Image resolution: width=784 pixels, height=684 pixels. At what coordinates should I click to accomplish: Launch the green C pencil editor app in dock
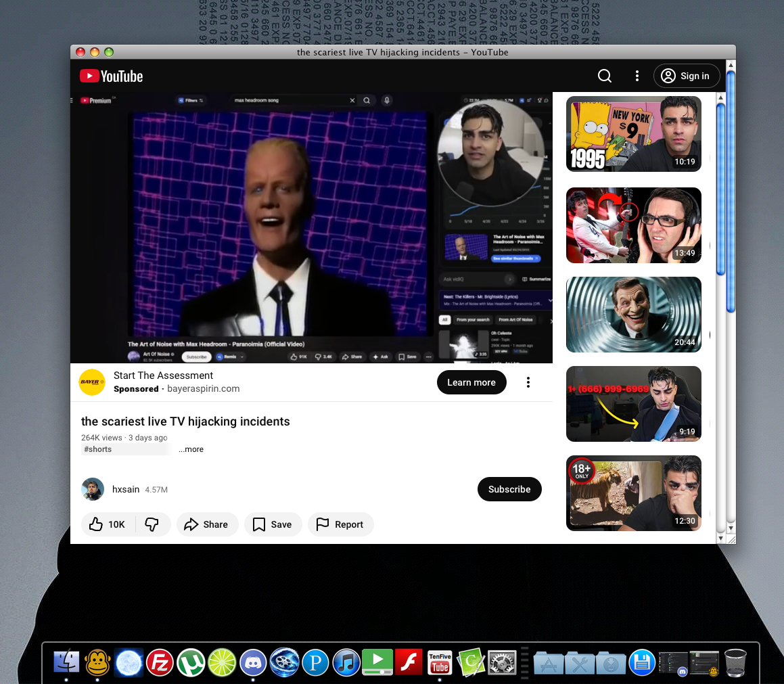click(471, 662)
